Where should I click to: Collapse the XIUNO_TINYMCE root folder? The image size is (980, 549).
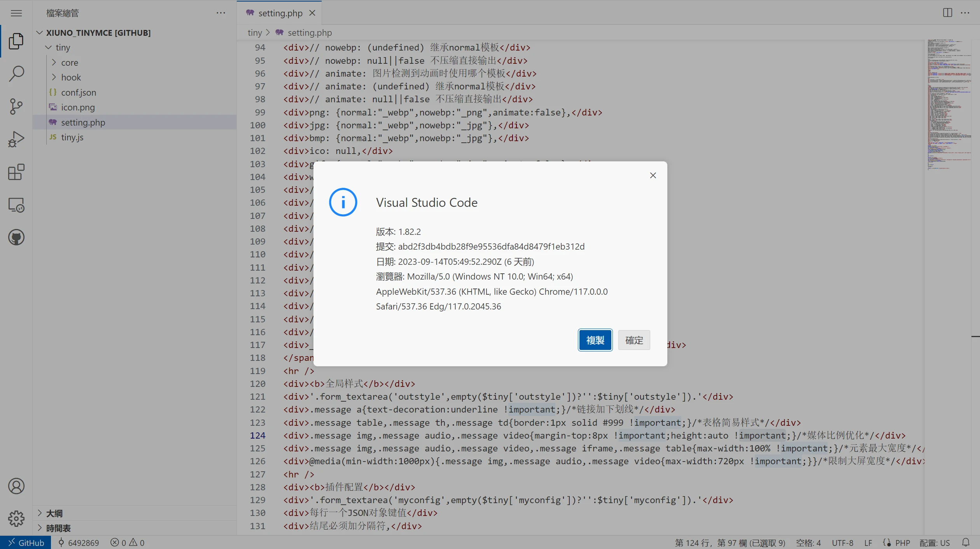(x=39, y=32)
